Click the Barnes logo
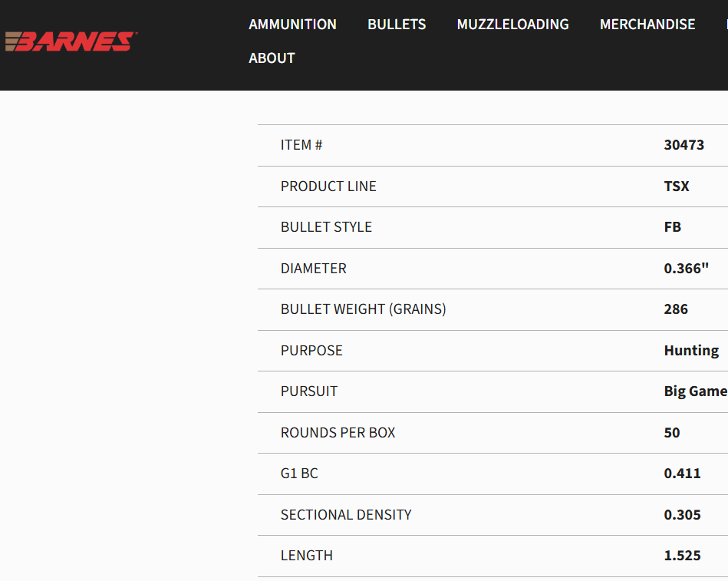This screenshot has width=728, height=581. 71,41
